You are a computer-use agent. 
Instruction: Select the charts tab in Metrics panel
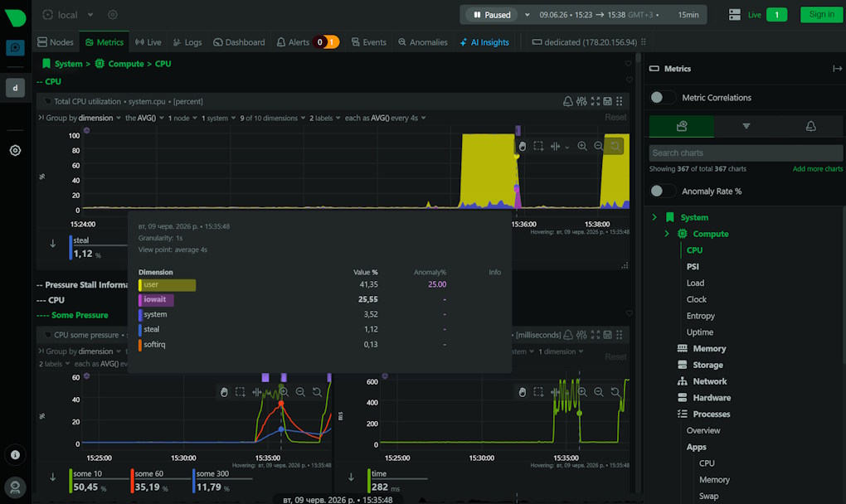pyautogui.click(x=682, y=126)
